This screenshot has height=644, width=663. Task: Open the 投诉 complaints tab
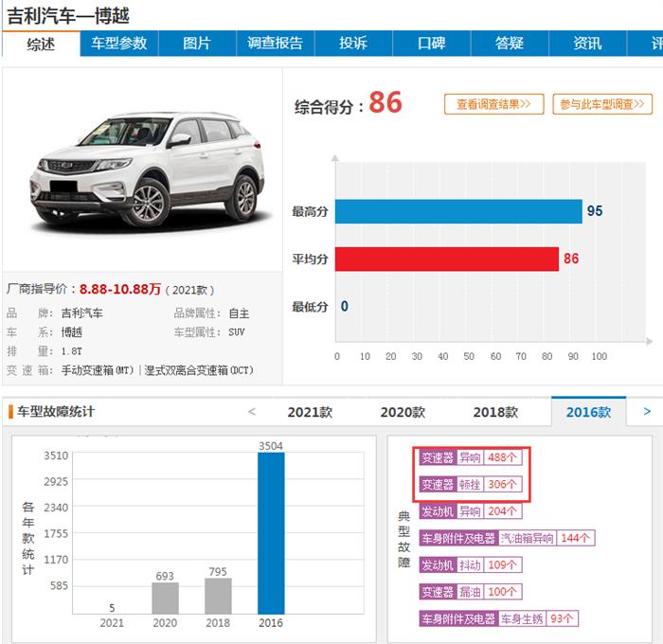click(x=353, y=44)
